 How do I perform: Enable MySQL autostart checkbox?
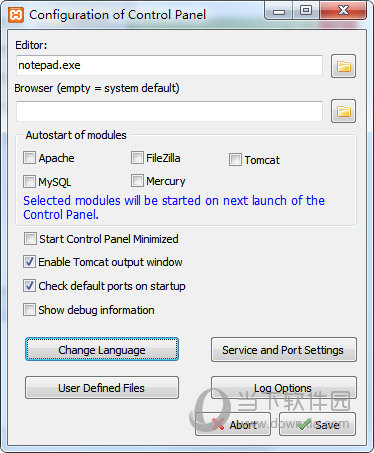29,182
